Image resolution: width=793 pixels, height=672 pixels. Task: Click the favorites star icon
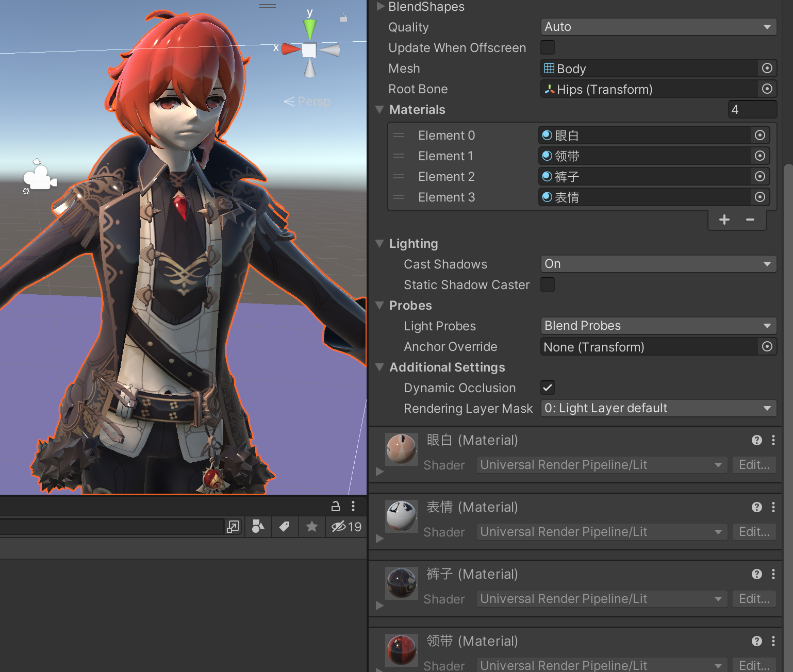pyautogui.click(x=311, y=527)
